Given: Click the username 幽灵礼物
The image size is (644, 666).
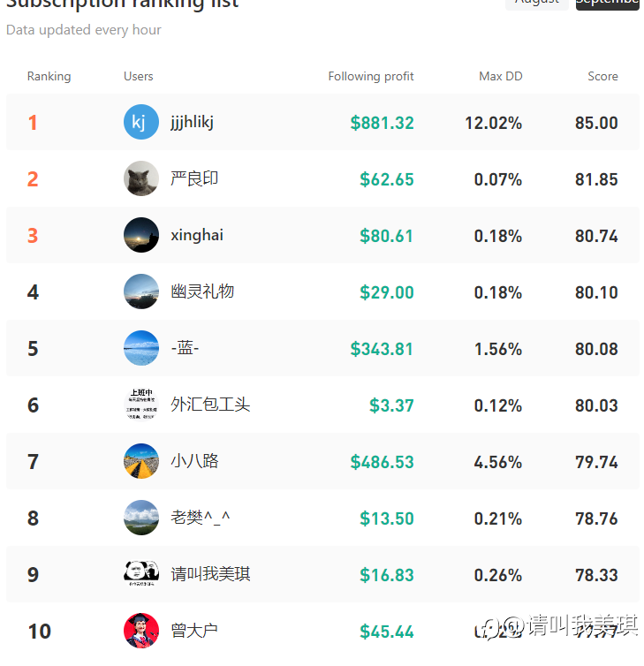Looking at the screenshot, I should (x=202, y=291).
